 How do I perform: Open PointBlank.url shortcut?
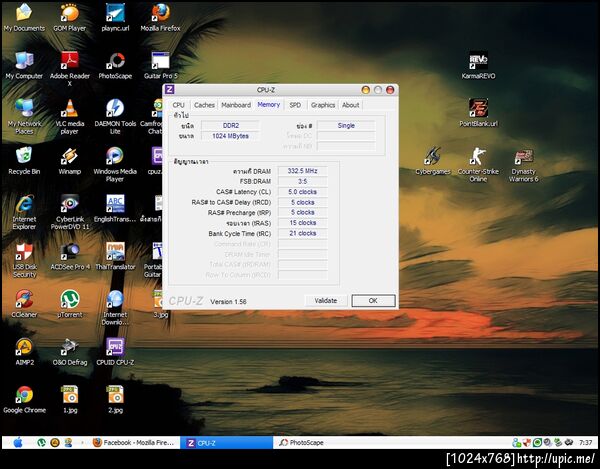click(x=478, y=113)
